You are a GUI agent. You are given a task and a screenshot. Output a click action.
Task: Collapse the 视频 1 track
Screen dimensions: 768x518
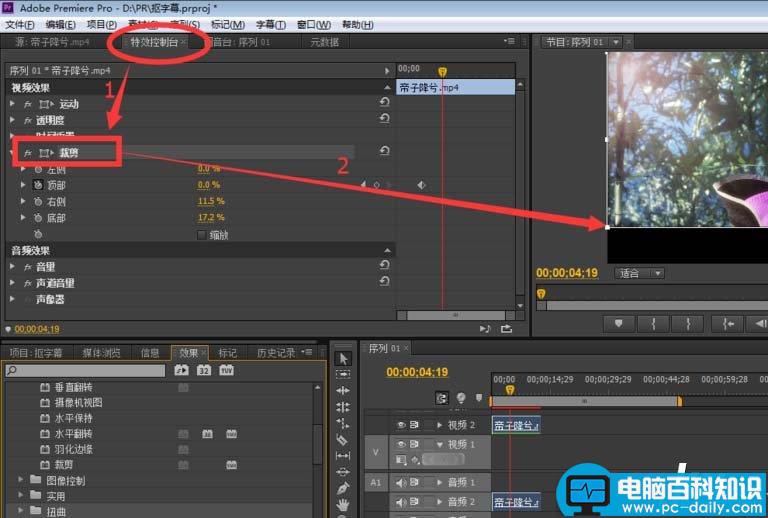439,445
